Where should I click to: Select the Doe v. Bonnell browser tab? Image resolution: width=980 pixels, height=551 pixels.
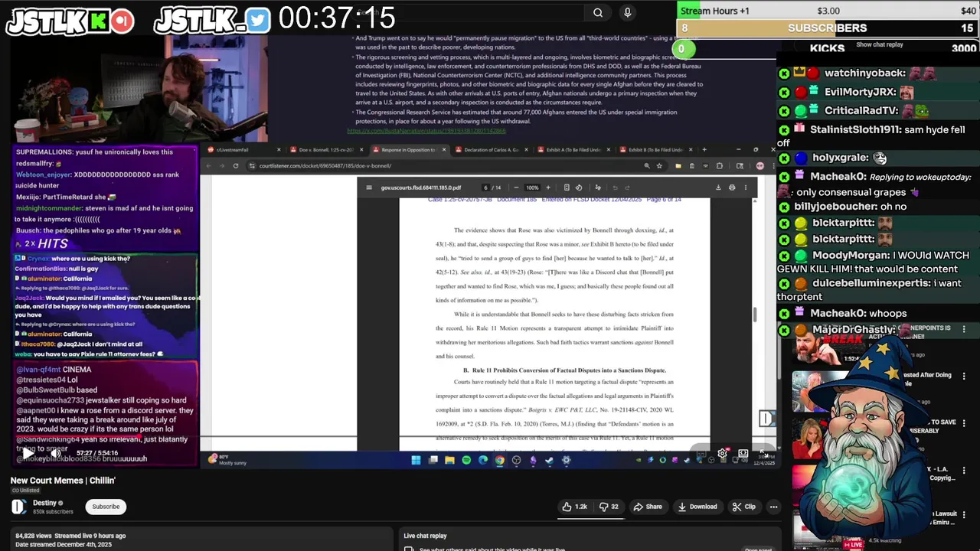tap(327, 150)
